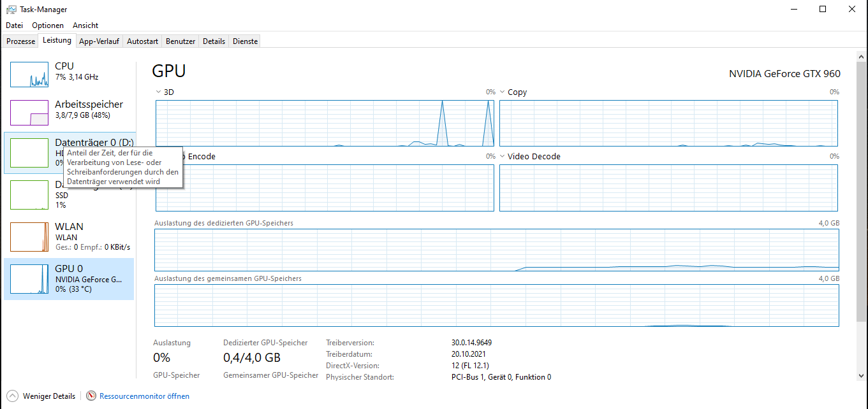Click the Physischer Standort label
The height and width of the screenshot is (409, 868).
click(x=360, y=377)
